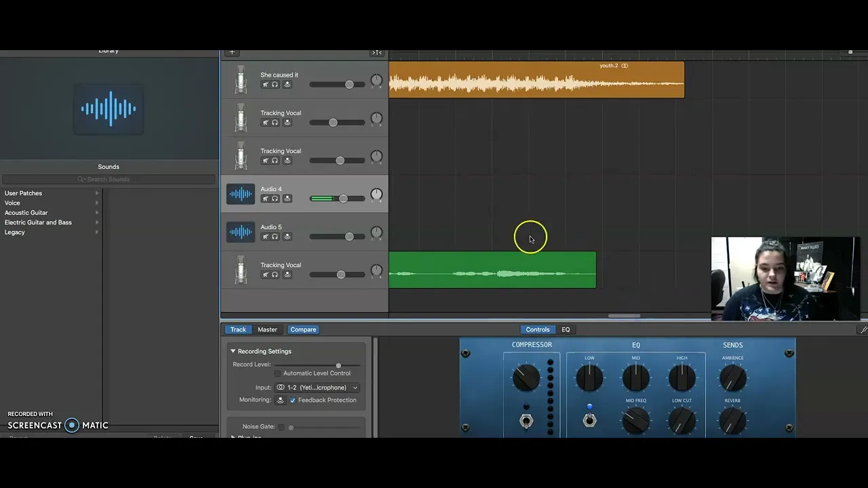Click the pan knob of Audio 4 track
The width and height of the screenshot is (868, 488).
pyautogui.click(x=376, y=195)
